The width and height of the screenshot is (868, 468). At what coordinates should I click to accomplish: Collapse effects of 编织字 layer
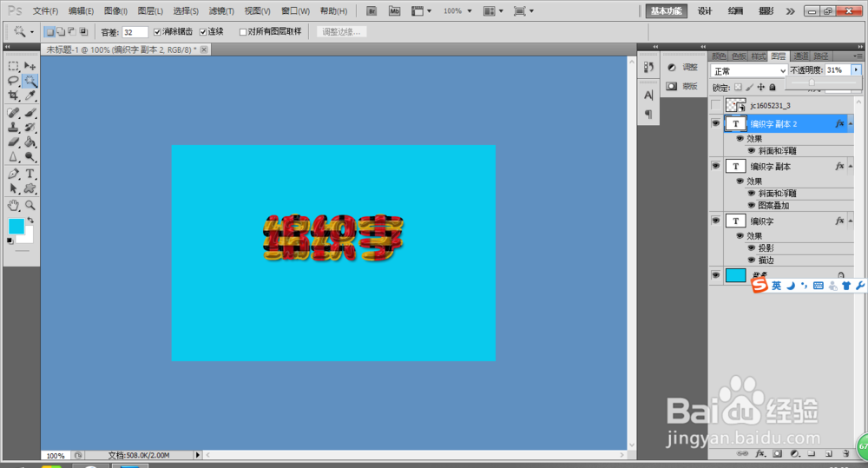(851, 221)
